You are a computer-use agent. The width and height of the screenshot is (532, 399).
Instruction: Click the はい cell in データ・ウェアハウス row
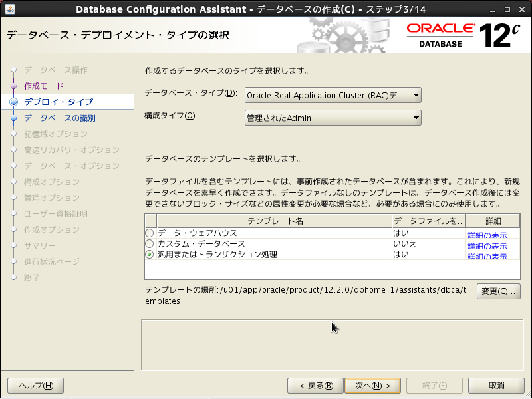pos(428,233)
